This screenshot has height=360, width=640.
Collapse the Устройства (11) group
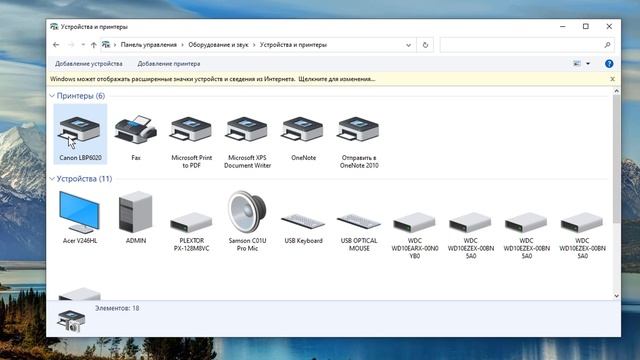[52, 179]
